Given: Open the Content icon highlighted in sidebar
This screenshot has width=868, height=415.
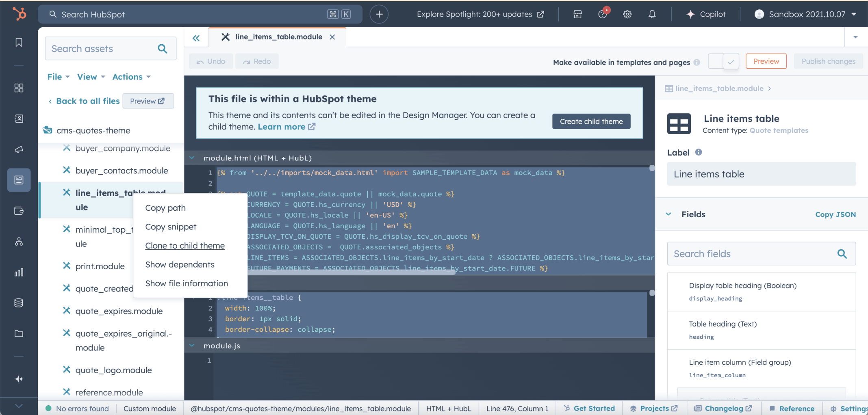Looking at the screenshot, I should 19,180.
